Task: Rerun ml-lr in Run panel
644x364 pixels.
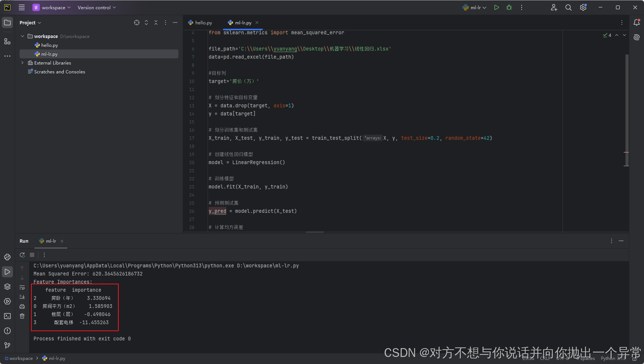Action: tap(22, 255)
